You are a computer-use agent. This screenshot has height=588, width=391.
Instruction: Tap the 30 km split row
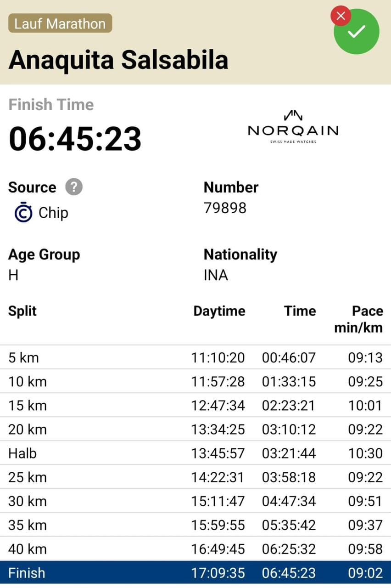tap(195, 501)
